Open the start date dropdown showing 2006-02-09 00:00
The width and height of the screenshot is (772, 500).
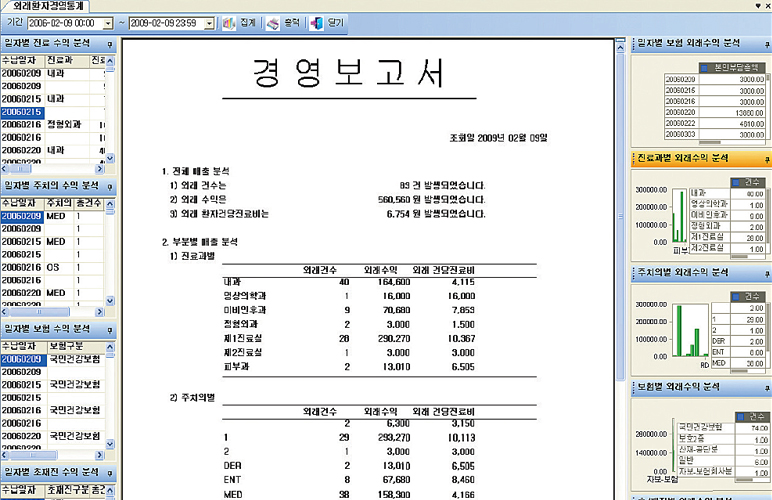[x=108, y=24]
